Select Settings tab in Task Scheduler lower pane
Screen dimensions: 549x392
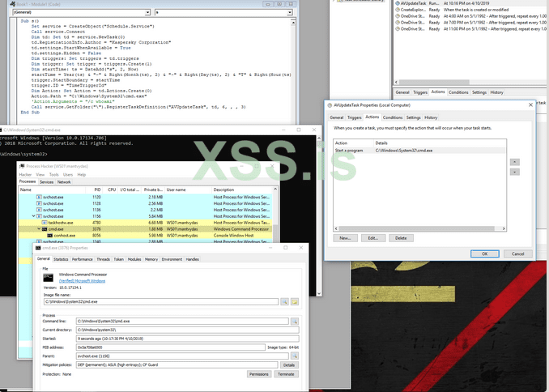pyautogui.click(x=479, y=92)
